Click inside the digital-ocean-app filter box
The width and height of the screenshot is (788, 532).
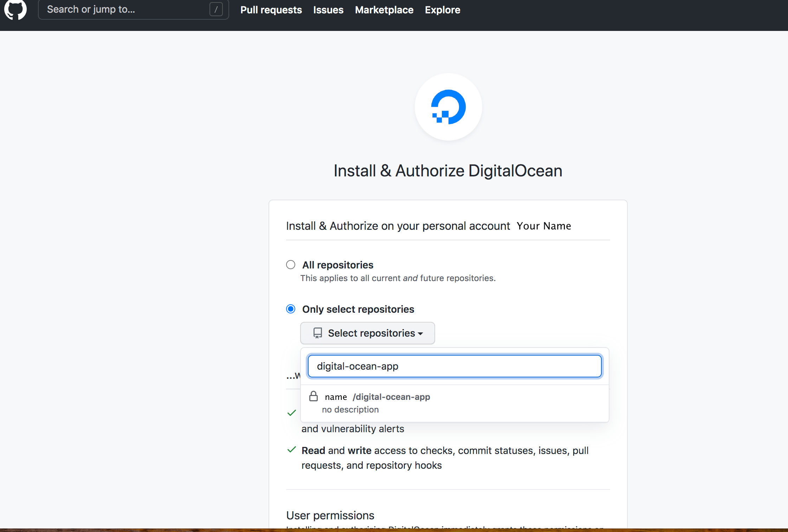(x=454, y=366)
